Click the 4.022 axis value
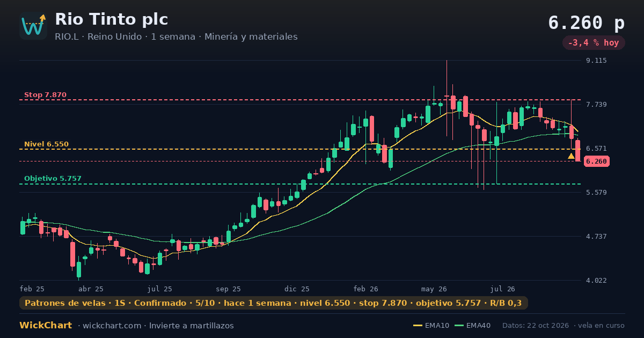Viewport: 644px width, 338px height. (x=597, y=281)
